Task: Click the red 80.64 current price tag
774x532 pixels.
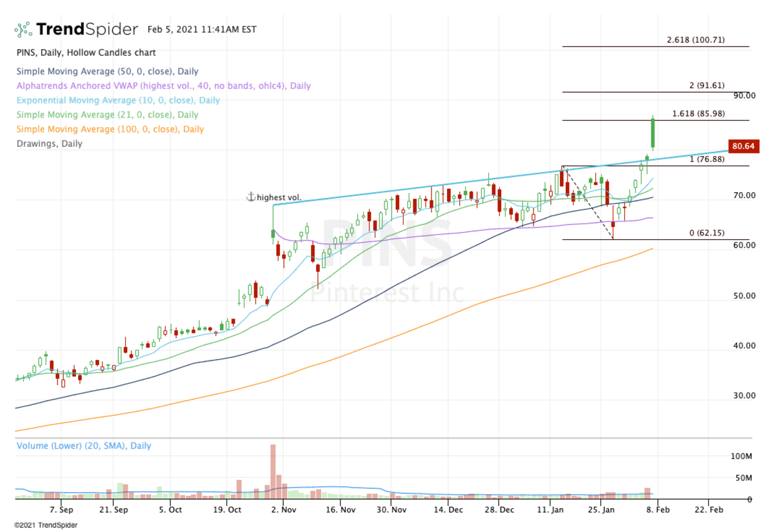Action: point(743,146)
